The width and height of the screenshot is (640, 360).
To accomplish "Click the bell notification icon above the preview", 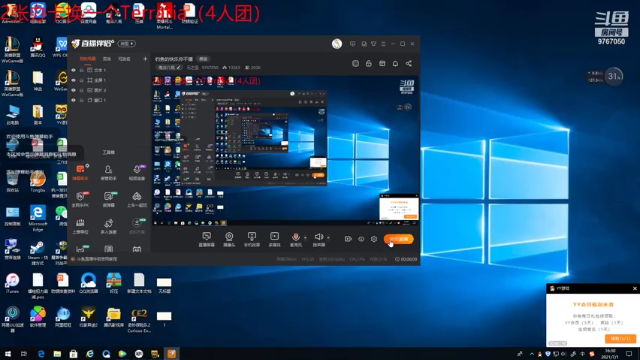I will click(x=395, y=64).
